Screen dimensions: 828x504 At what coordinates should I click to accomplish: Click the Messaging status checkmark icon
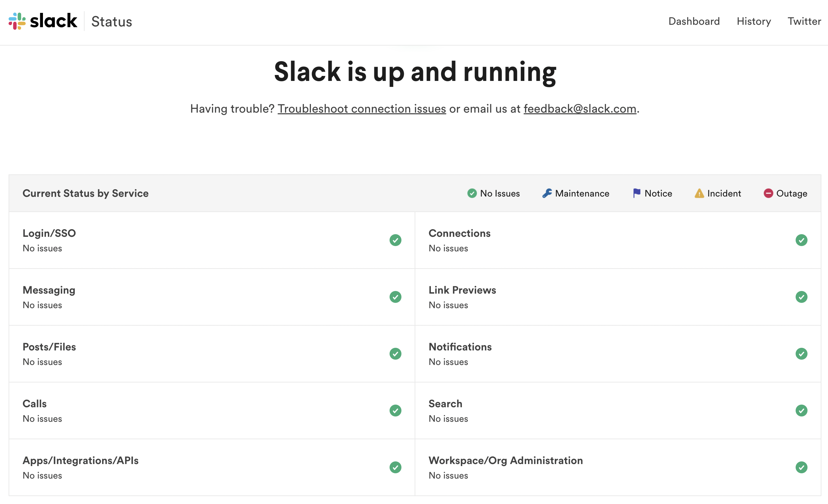(395, 297)
